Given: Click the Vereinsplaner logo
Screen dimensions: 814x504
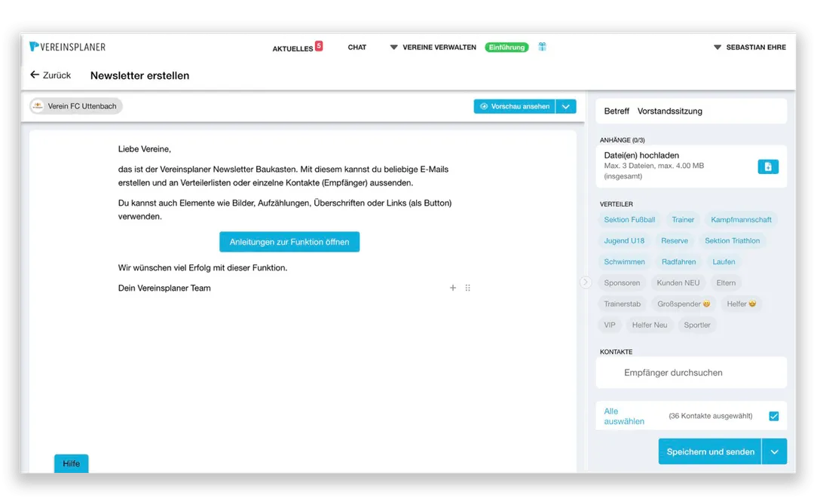Looking at the screenshot, I should click(68, 47).
